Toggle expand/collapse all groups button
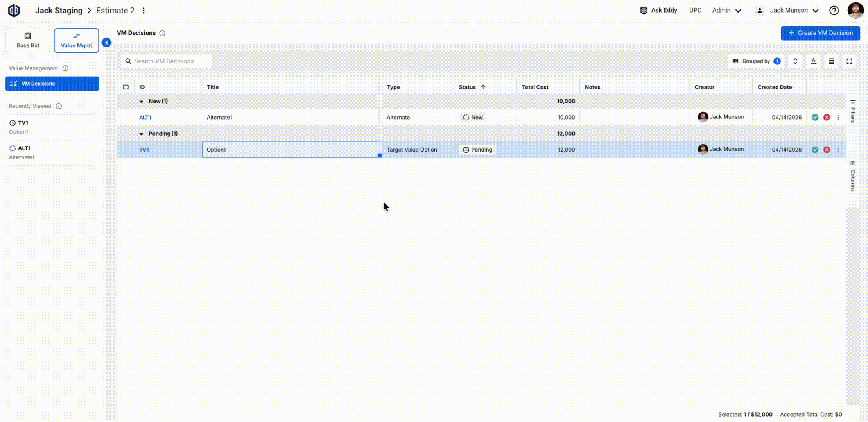Viewport: 868px width, 422px height. (x=795, y=61)
